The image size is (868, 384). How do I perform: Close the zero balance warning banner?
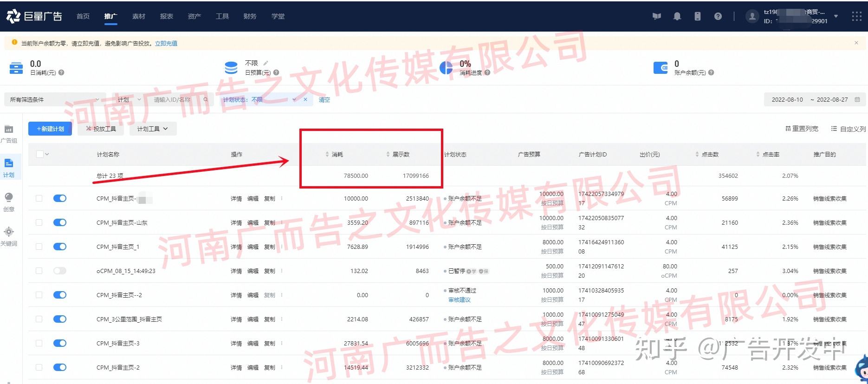(856, 43)
